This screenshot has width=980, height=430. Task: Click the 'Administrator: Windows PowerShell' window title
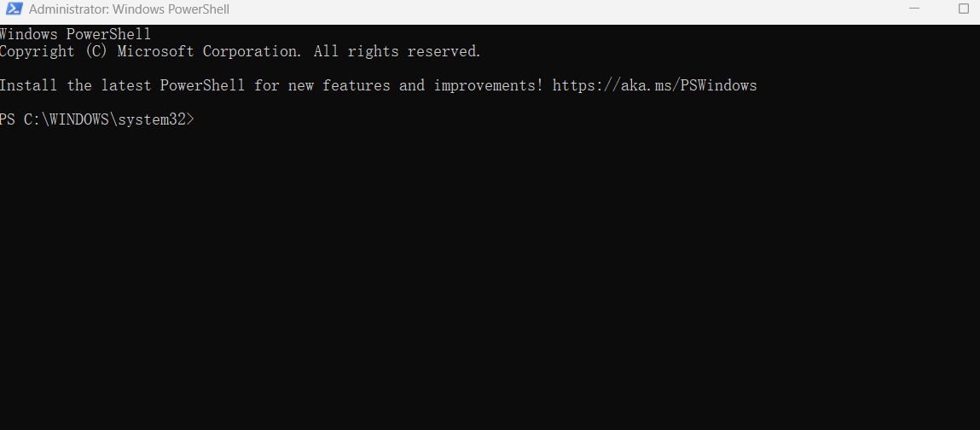tap(129, 10)
